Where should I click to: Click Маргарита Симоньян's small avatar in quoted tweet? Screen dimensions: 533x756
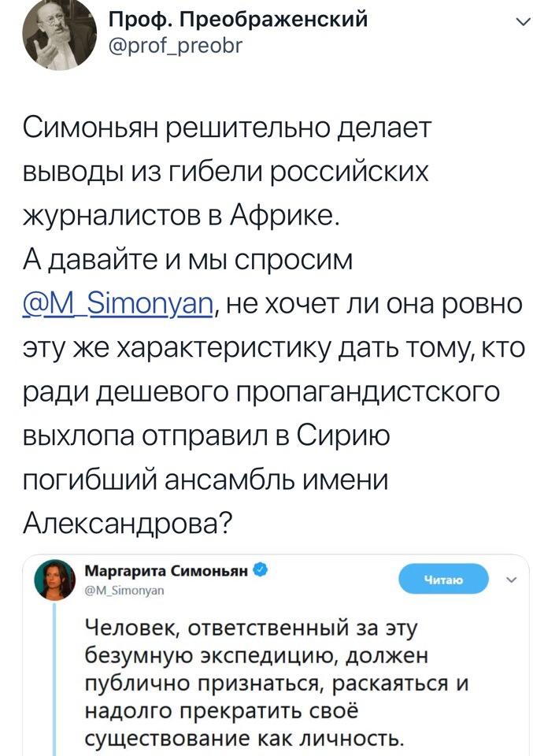[x=52, y=584]
